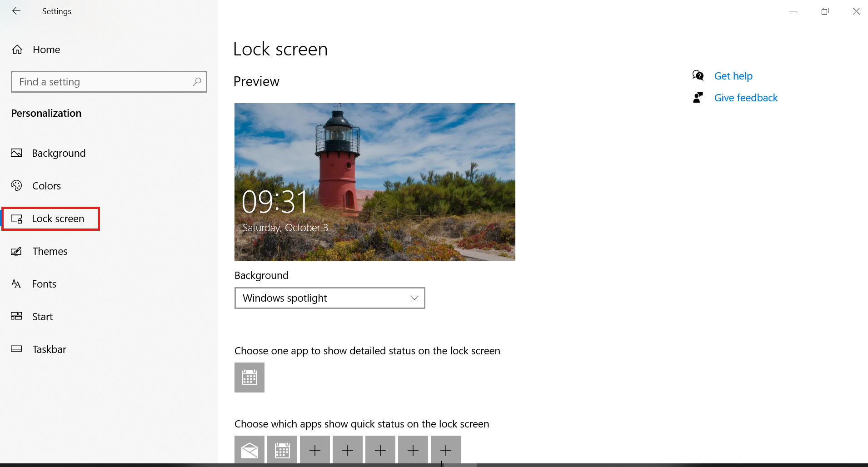
Task: Click the Start tiles icon in sidebar
Action: pos(16,317)
